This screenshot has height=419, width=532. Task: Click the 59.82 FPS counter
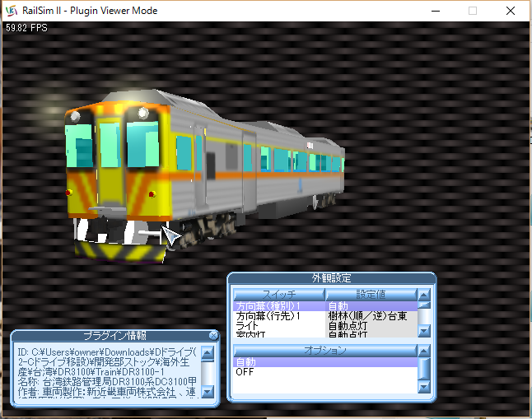(26, 28)
